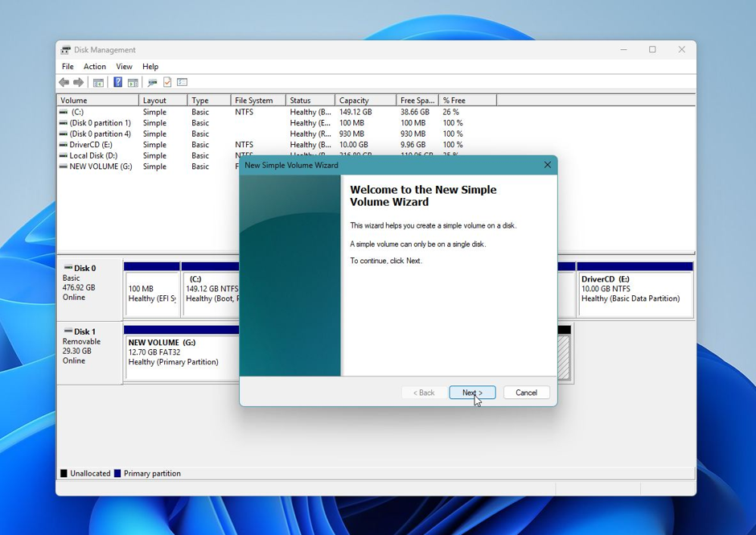Close the New Simple Volume Wizard dialog
This screenshot has width=756, height=535.
tap(547, 165)
